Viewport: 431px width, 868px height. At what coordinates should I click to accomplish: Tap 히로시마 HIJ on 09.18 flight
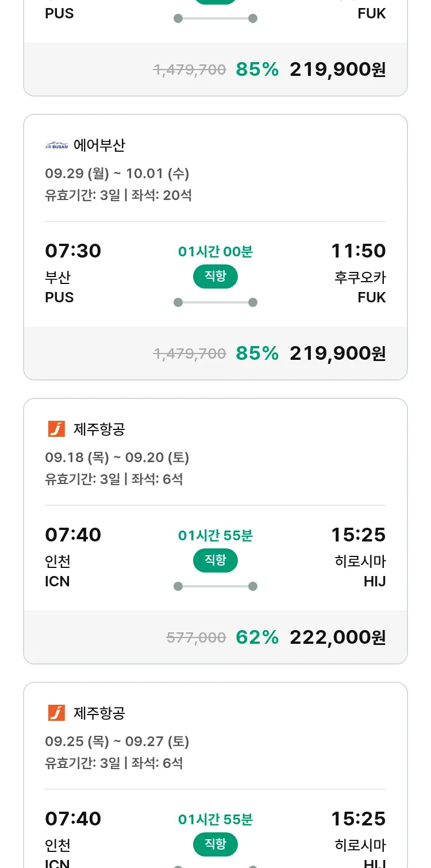coord(360,571)
